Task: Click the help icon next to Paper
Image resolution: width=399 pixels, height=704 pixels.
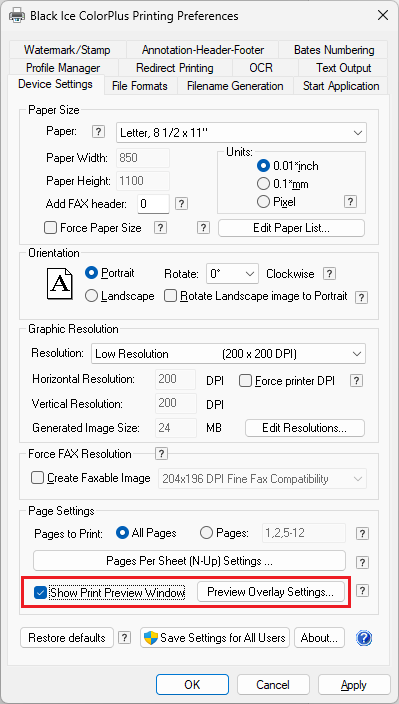Action: [98, 132]
